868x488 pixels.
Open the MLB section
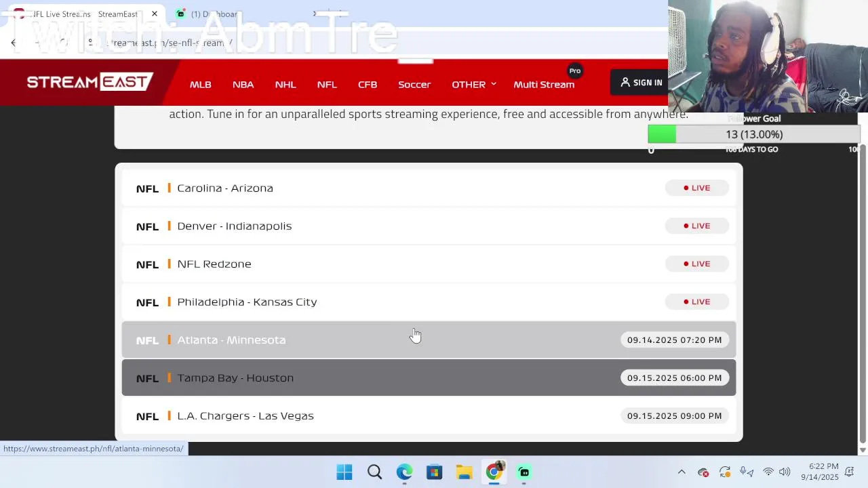pyautogui.click(x=200, y=85)
